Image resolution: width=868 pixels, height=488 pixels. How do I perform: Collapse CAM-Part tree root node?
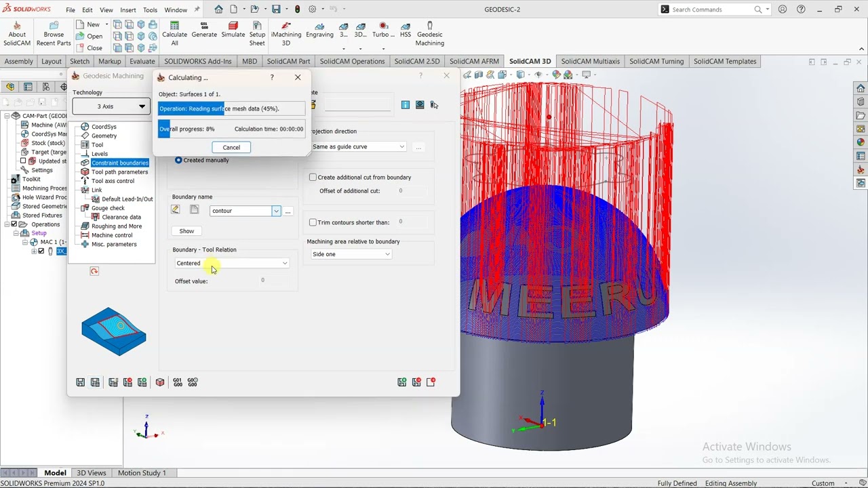7,116
